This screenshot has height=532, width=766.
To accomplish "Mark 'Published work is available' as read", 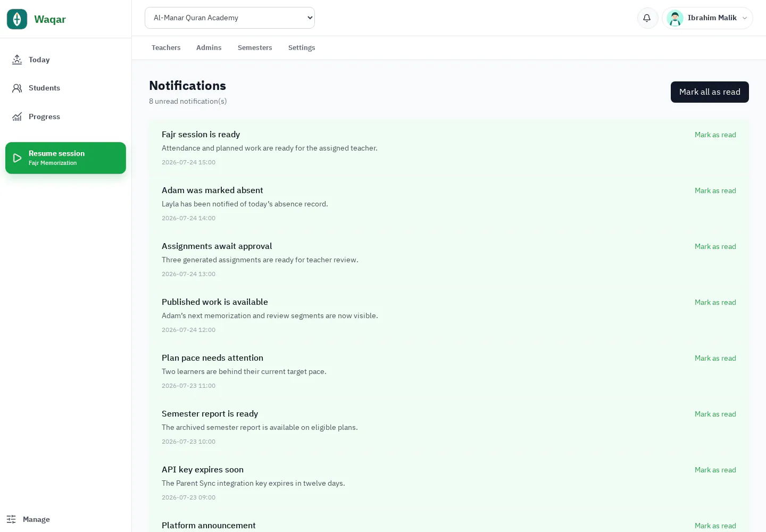I will (715, 303).
